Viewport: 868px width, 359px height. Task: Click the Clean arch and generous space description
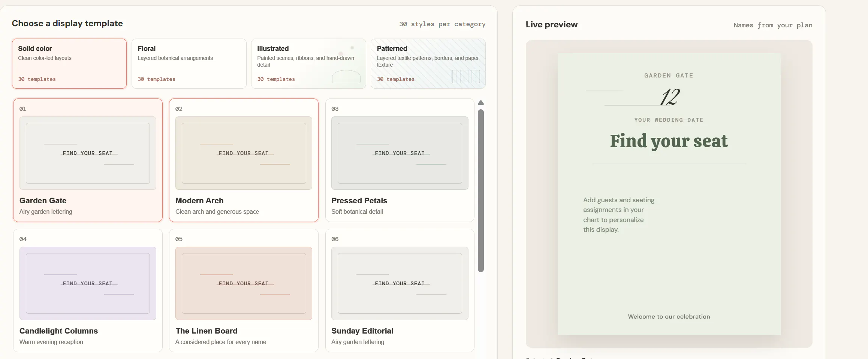coord(217,212)
